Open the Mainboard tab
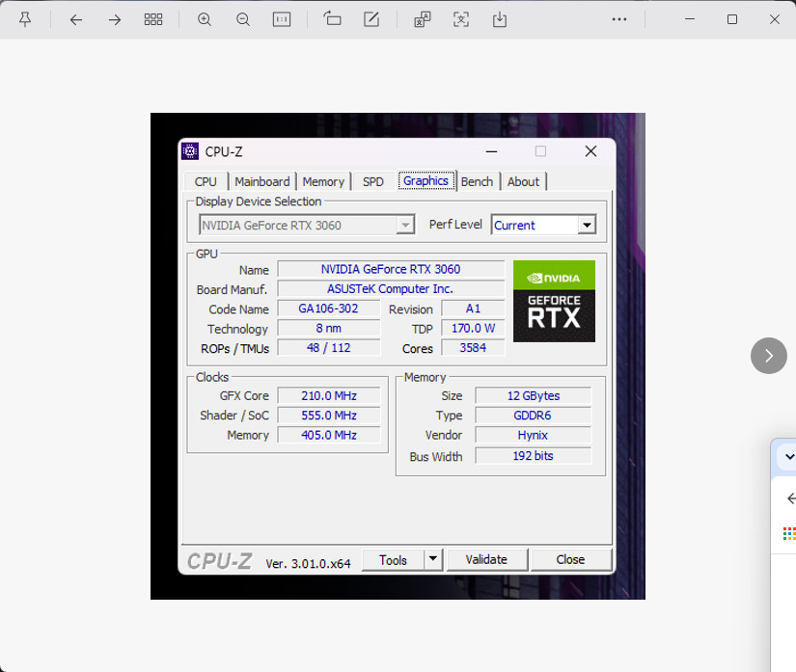Viewport: 796px width, 672px height. 261,181
